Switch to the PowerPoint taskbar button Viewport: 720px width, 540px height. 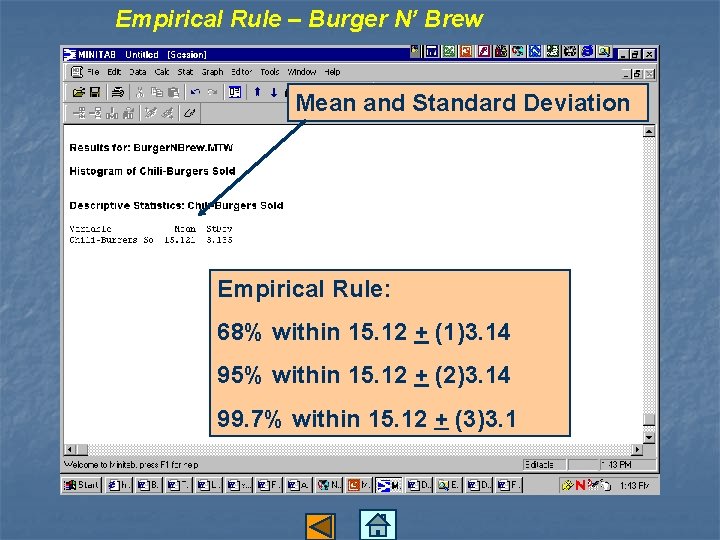pyautogui.click(x=359, y=485)
